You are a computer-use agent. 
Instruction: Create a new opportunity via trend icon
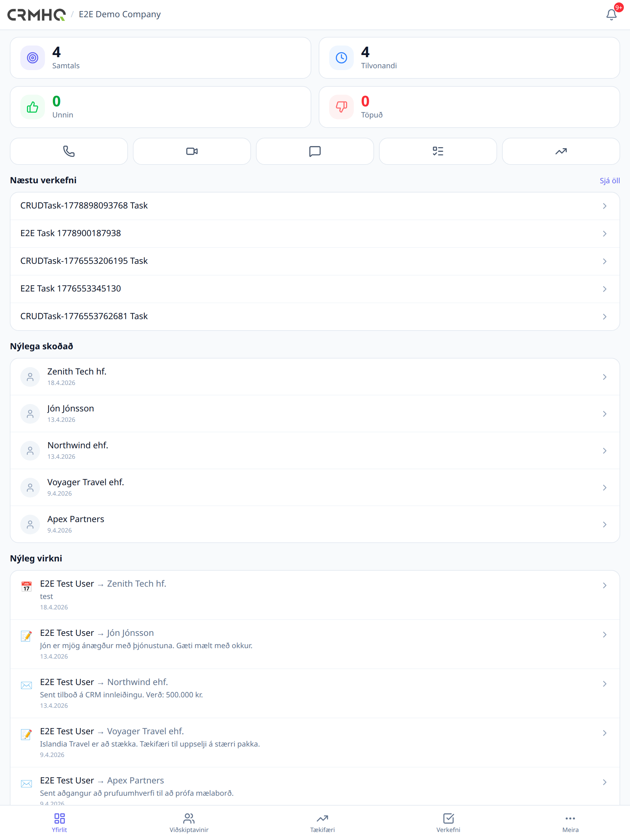561,151
